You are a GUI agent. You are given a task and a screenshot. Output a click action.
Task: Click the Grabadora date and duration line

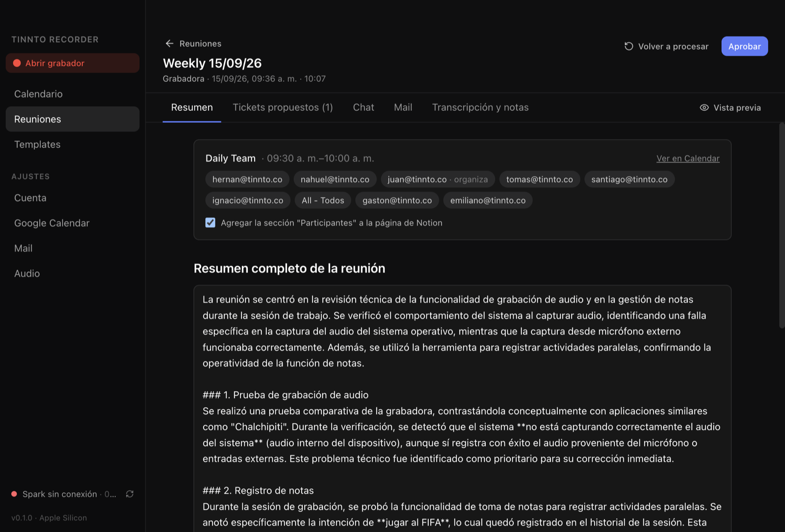244,78
